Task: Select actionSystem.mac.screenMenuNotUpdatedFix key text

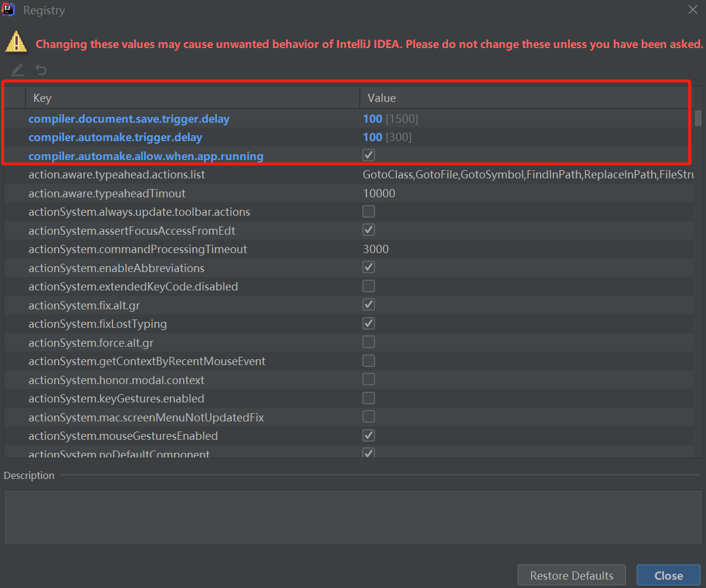Action: point(146,418)
